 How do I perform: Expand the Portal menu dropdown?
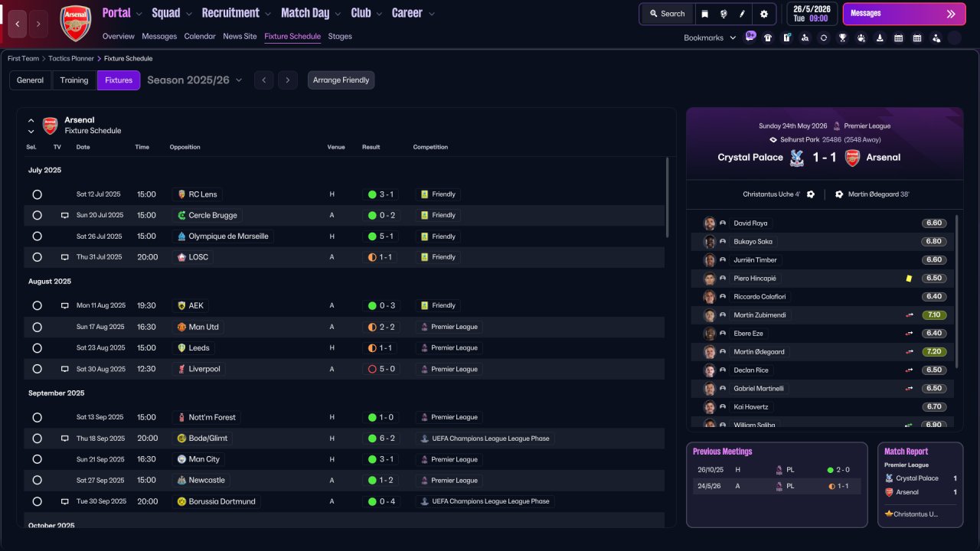[x=139, y=14]
